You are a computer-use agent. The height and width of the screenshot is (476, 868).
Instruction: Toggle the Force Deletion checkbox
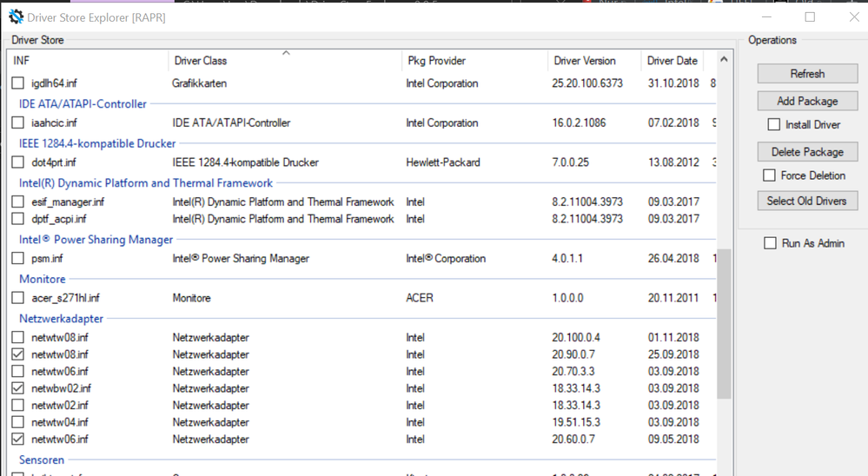[x=769, y=175]
